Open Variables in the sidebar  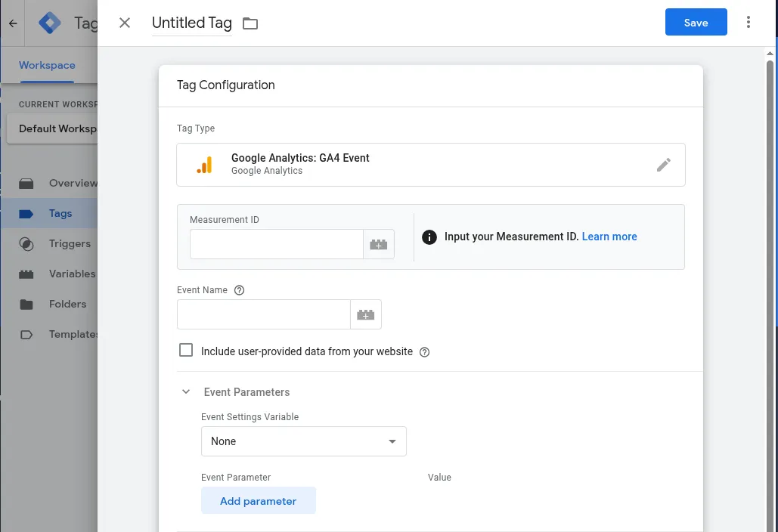pos(50,274)
